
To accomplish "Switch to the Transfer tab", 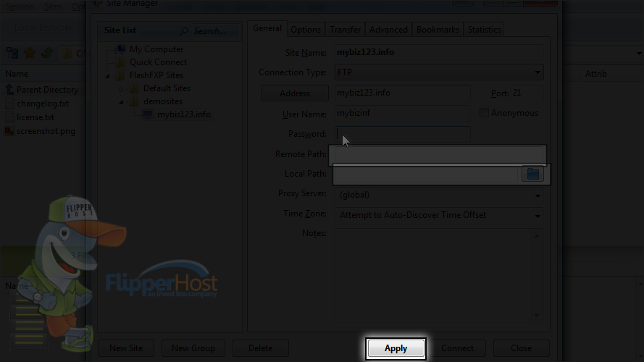I will tap(345, 30).
